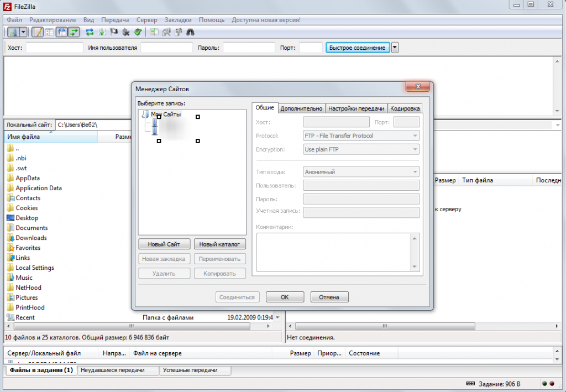Image resolution: width=566 pixels, height=392 pixels.
Task: Click the Pictures folder icon
Action: (x=10, y=297)
